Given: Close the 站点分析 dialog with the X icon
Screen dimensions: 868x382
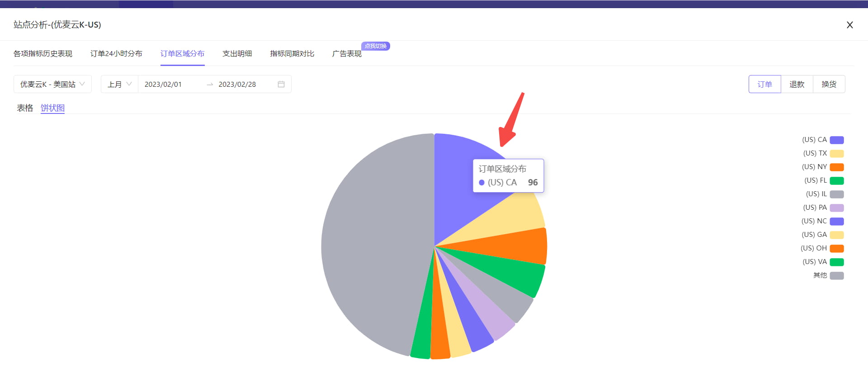Looking at the screenshot, I should pos(849,25).
